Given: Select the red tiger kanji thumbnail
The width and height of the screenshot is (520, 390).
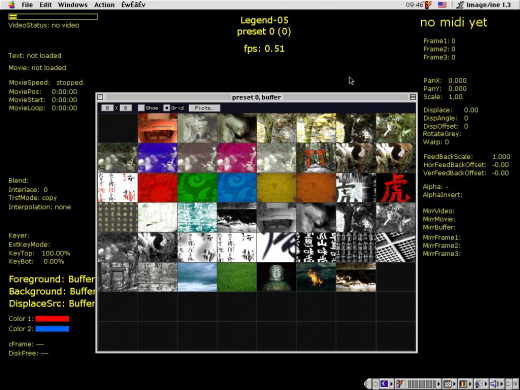Looking at the screenshot, I should pos(396,188).
